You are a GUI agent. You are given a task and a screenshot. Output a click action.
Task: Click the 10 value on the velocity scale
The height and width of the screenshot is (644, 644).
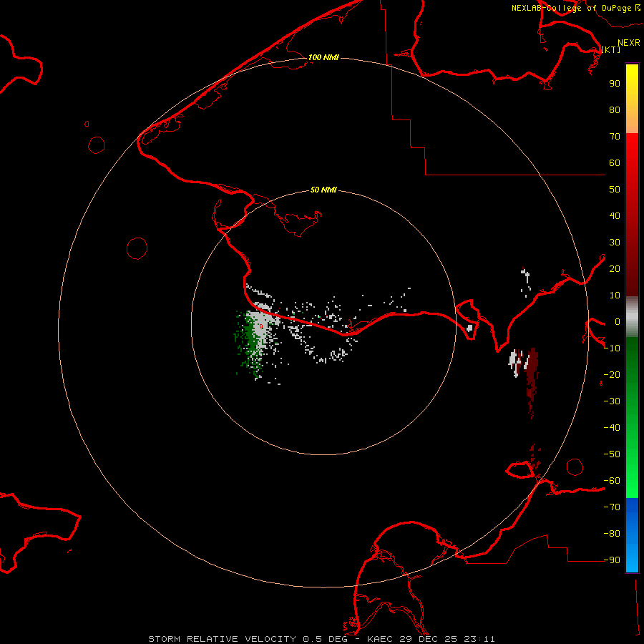615,296
